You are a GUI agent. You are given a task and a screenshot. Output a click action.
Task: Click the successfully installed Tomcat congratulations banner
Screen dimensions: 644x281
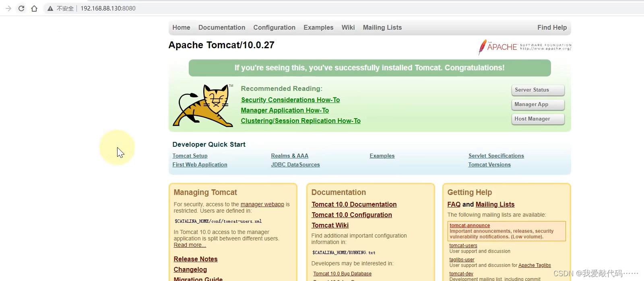click(x=369, y=68)
